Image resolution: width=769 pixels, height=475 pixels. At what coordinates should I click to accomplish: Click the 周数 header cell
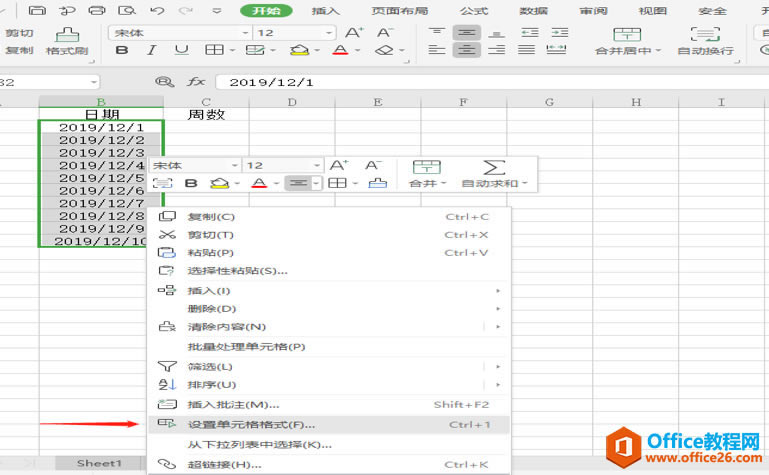[x=206, y=115]
